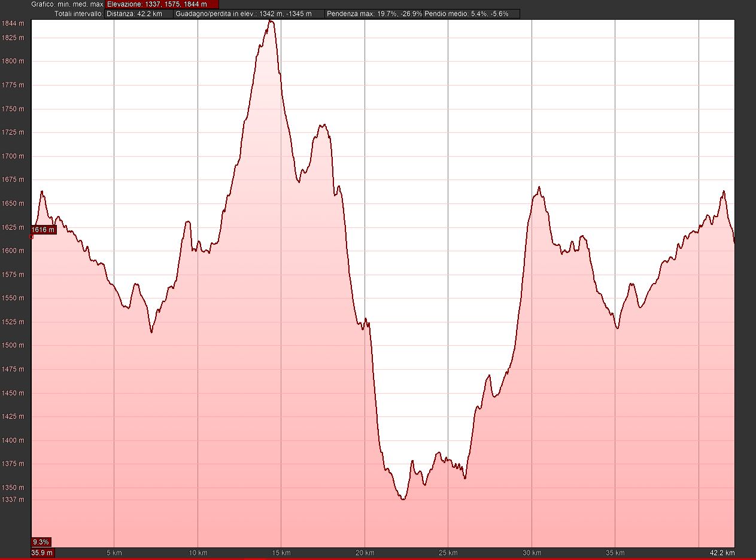Click the 1337 m minimum axis label

click(x=13, y=500)
